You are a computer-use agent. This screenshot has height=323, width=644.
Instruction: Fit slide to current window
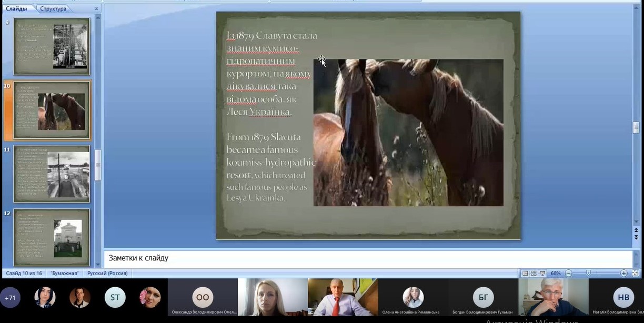click(x=635, y=274)
